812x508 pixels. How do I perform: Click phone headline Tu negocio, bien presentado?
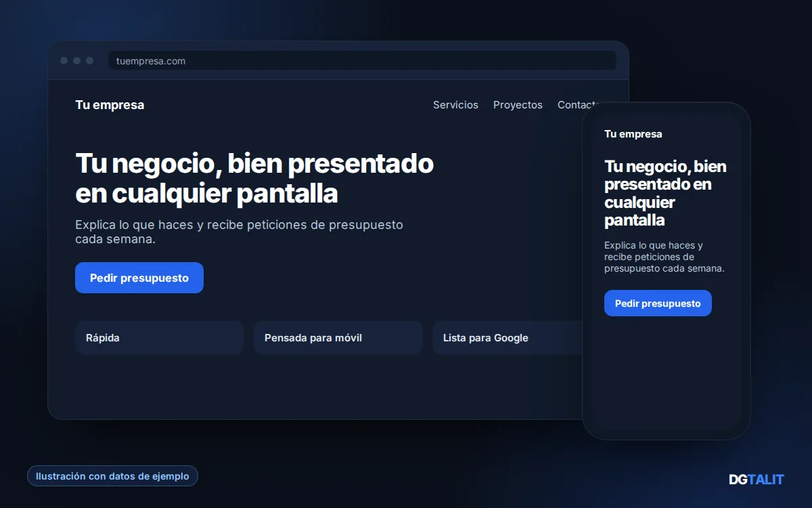(665, 193)
